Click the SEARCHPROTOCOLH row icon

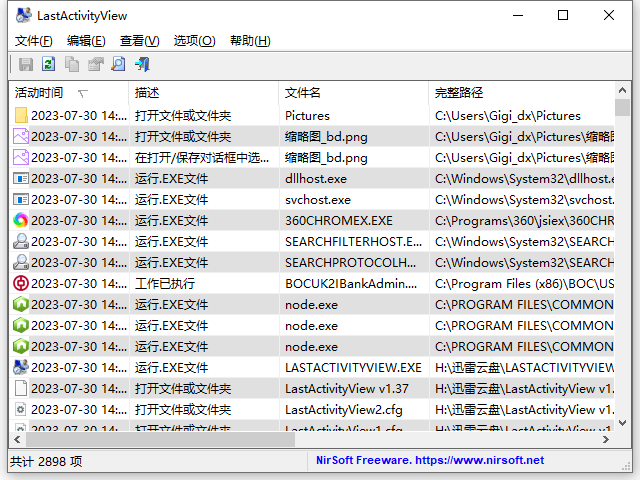21,262
